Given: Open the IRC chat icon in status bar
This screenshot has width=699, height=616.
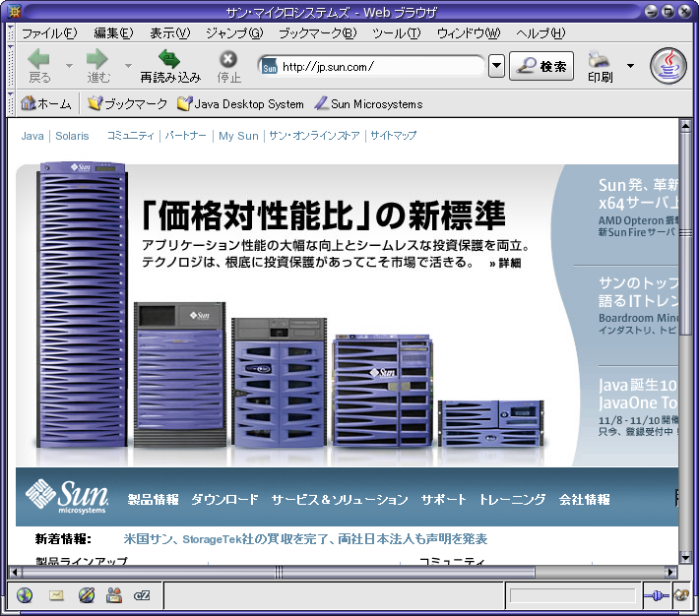Looking at the screenshot, I should click(142, 595).
